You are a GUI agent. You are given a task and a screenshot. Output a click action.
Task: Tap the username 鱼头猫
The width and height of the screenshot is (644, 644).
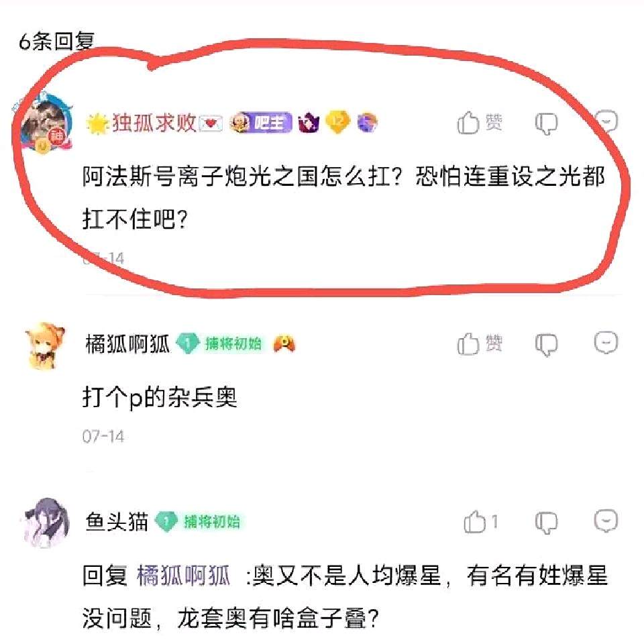point(117,522)
